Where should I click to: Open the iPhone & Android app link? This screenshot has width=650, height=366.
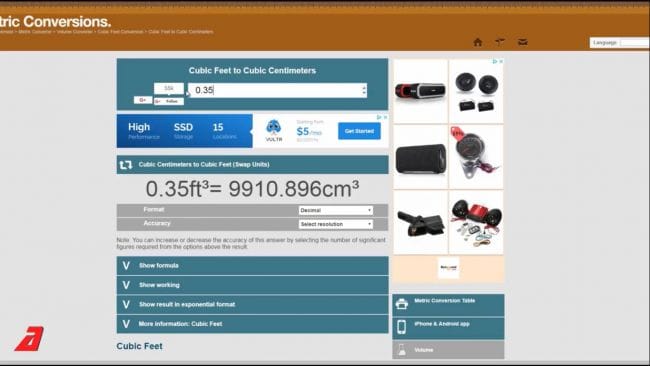tap(449, 328)
